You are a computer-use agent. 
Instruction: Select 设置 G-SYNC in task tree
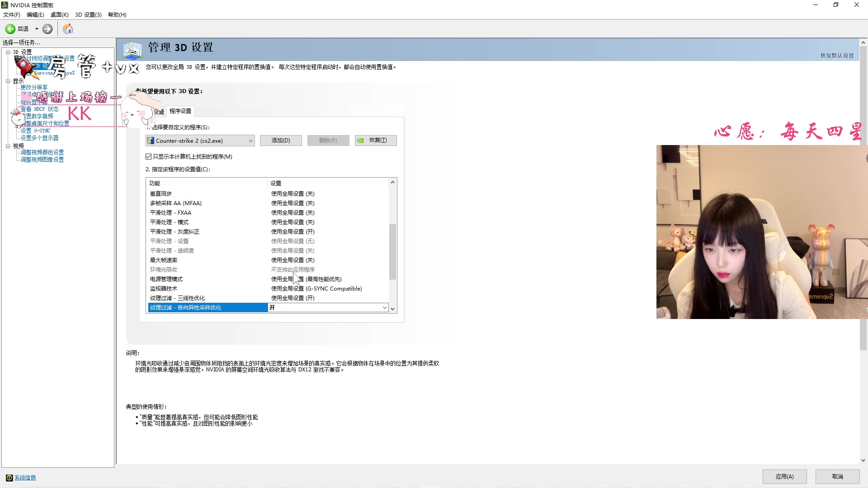click(35, 131)
